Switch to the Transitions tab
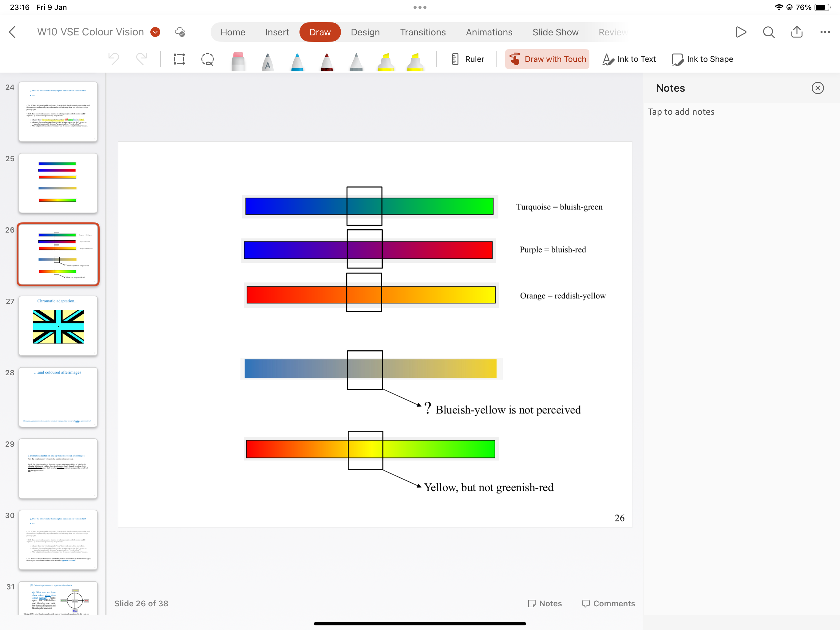 (423, 32)
